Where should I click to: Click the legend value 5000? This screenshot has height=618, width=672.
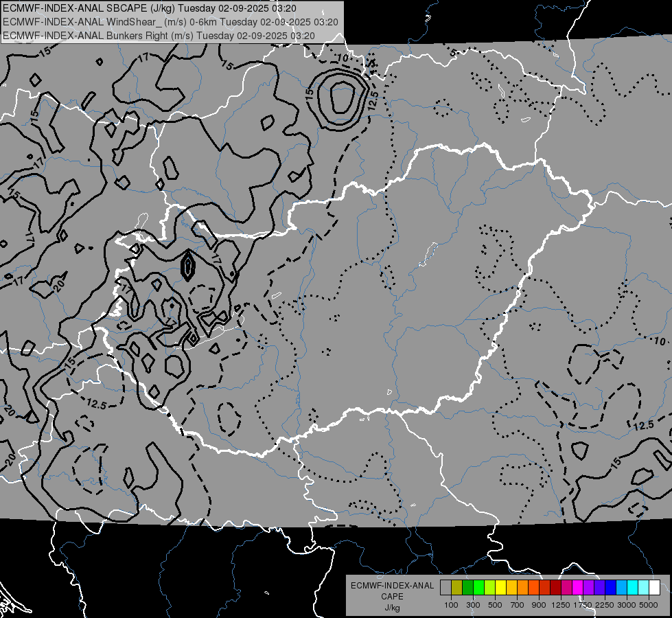coord(649,605)
